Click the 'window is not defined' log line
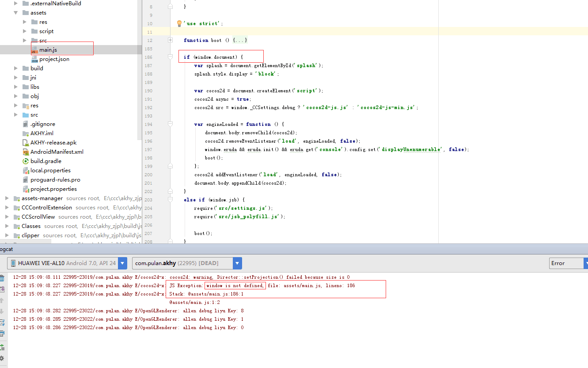Viewport: 588px width, 368px height. 235,286
